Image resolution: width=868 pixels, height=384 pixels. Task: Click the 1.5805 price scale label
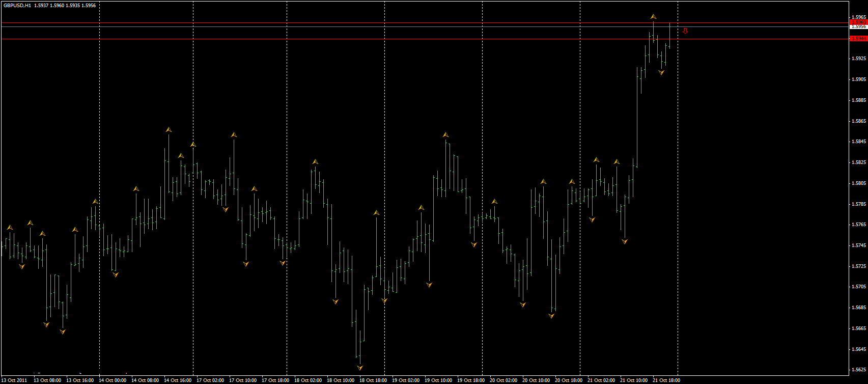point(858,183)
